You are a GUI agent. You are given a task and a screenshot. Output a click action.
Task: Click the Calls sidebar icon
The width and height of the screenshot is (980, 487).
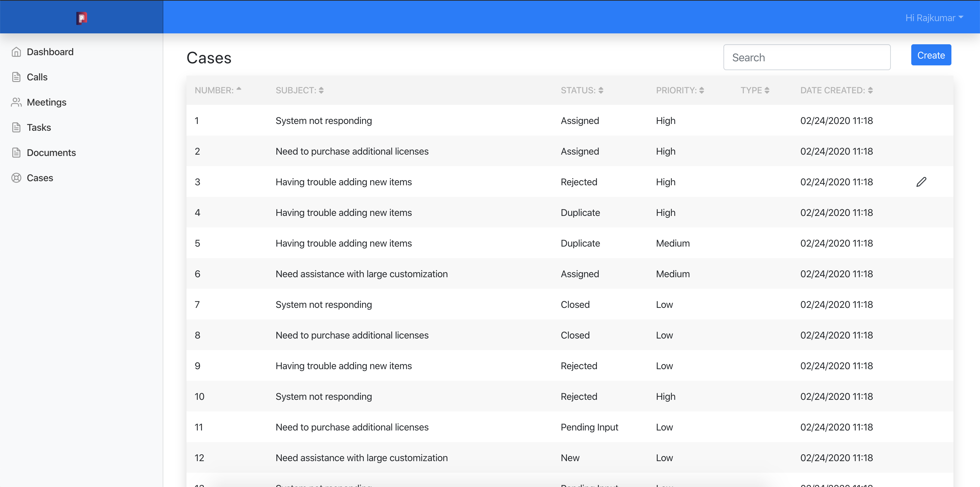(16, 77)
